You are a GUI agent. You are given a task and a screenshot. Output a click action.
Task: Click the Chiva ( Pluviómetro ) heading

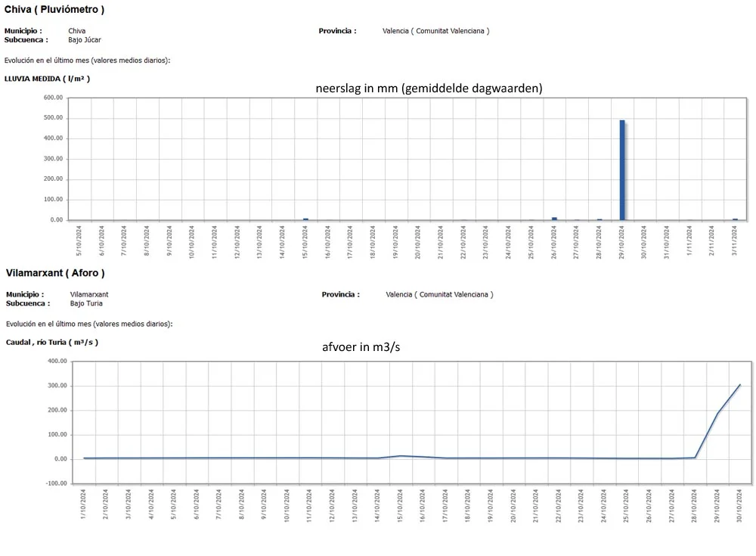(54, 10)
